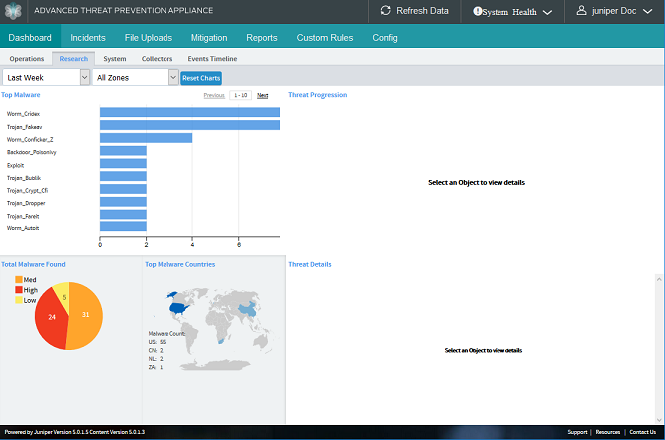The image size is (665, 440).
Task: Click the Next link in Top Malware
Action: pyautogui.click(x=262, y=95)
